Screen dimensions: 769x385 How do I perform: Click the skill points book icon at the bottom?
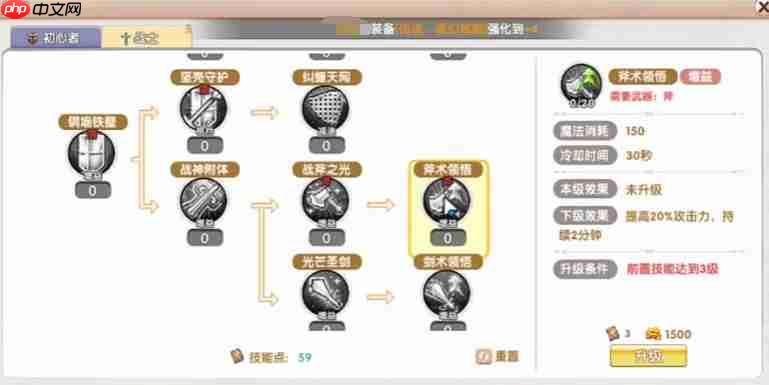click(x=237, y=357)
